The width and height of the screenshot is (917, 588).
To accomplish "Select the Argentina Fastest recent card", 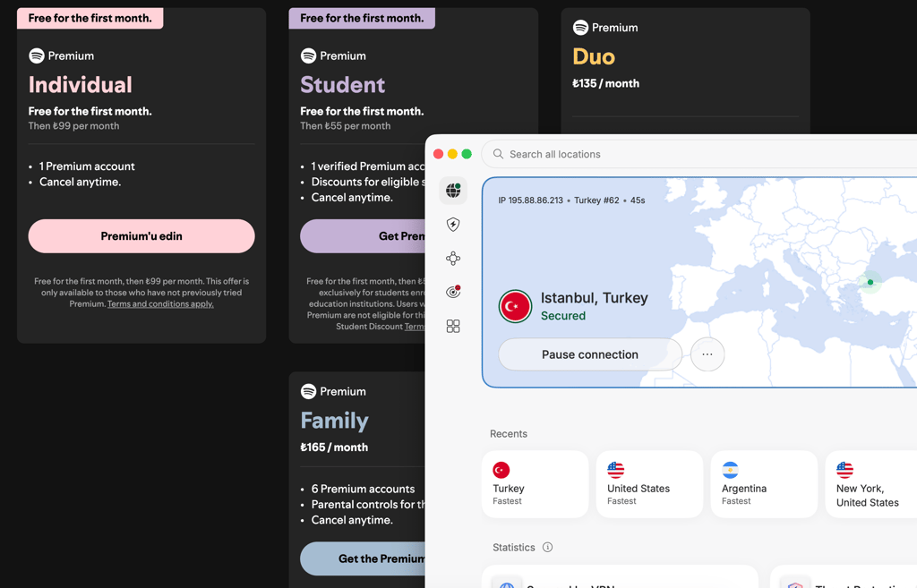I will [x=764, y=484].
